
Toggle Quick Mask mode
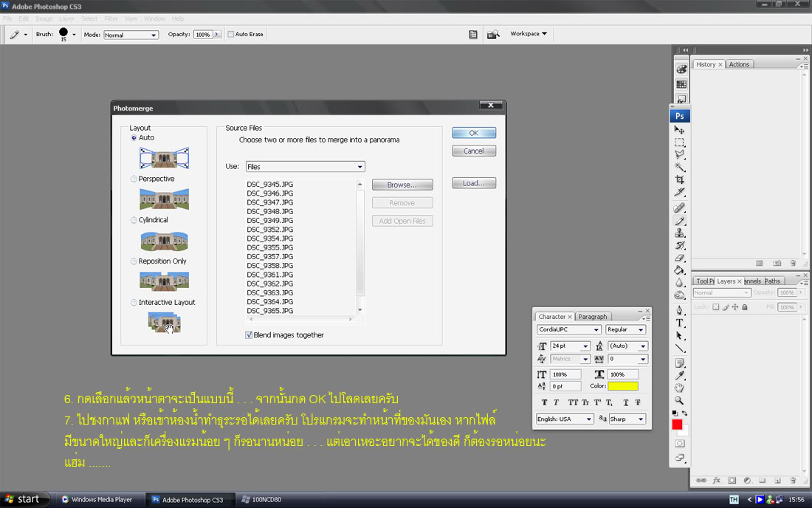coord(679,444)
